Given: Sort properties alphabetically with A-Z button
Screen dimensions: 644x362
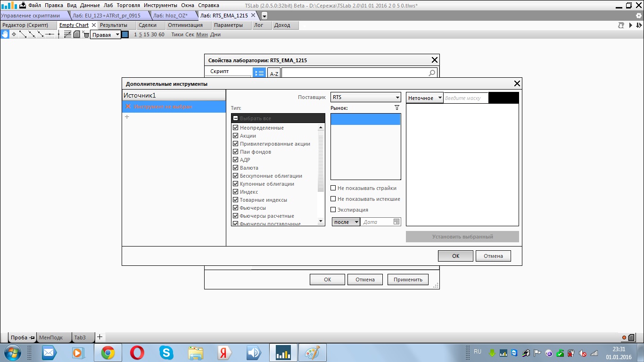Looking at the screenshot, I should [274, 73].
